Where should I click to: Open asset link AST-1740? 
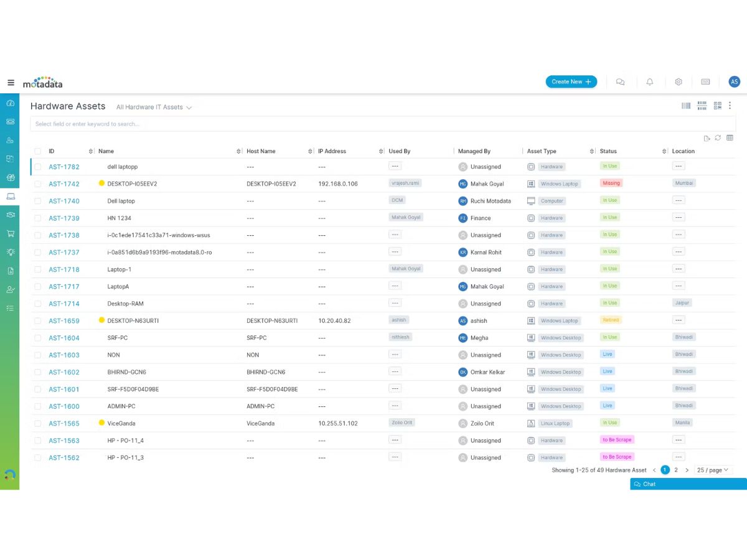[x=64, y=201]
